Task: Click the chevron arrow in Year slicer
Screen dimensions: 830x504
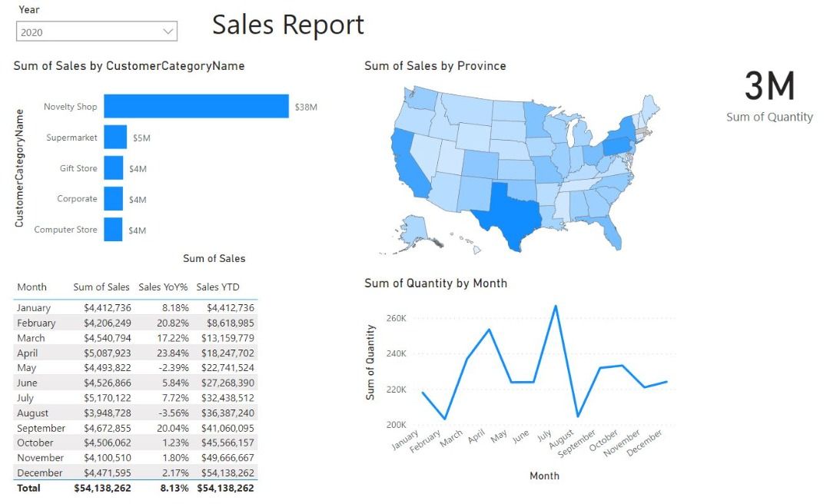Action: click(x=168, y=31)
